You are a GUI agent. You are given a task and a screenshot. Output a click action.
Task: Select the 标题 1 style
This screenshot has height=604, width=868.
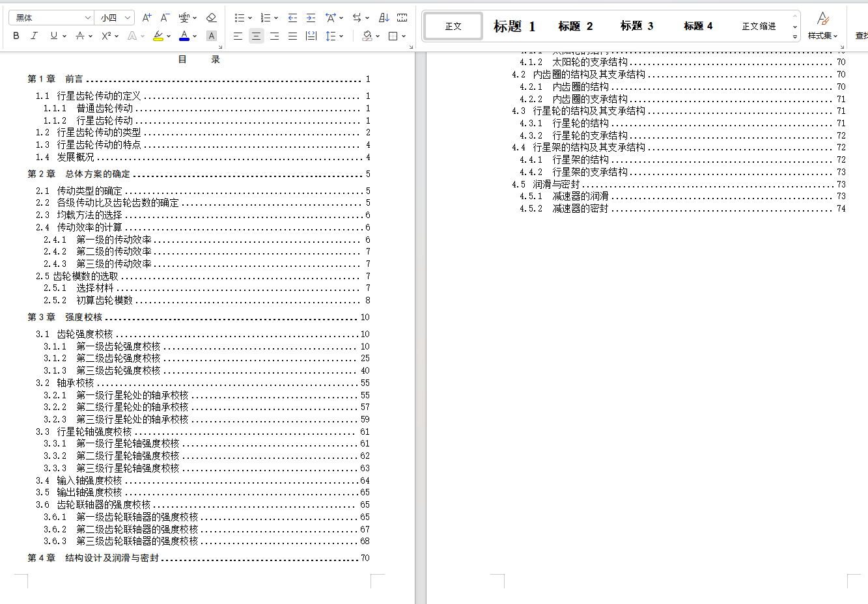click(514, 25)
